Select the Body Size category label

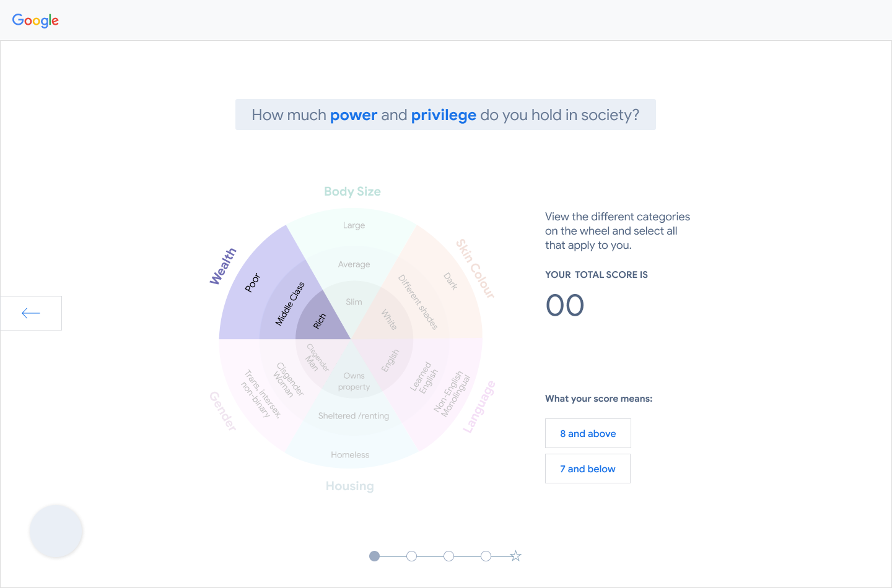point(352,192)
